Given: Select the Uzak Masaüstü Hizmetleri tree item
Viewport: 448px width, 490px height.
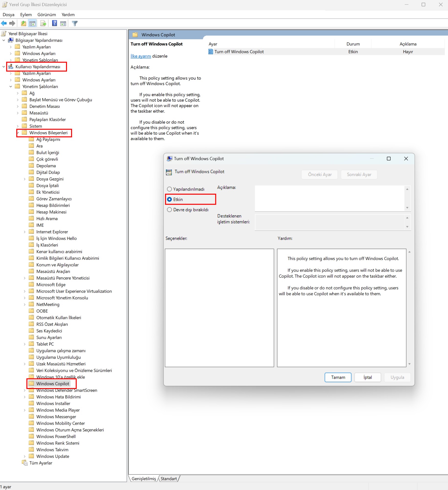Looking at the screenshot, I should 61,364.
